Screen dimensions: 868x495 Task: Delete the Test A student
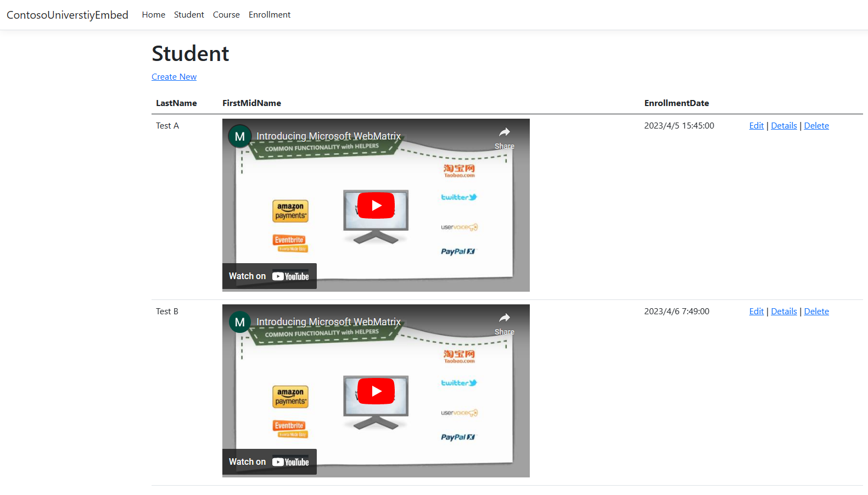pos(816,126)
